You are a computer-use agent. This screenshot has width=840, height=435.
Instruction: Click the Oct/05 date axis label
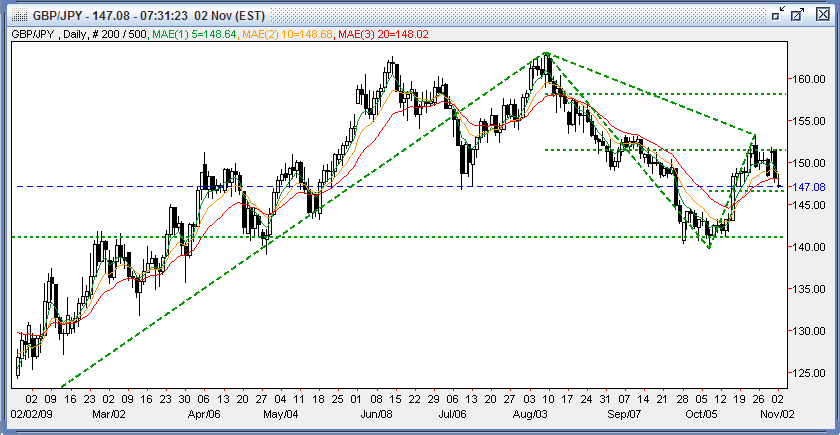[702, 414]
